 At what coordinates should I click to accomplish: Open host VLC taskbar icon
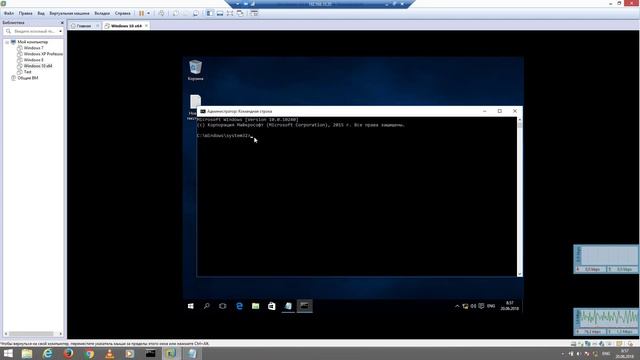tap(109, 353)
